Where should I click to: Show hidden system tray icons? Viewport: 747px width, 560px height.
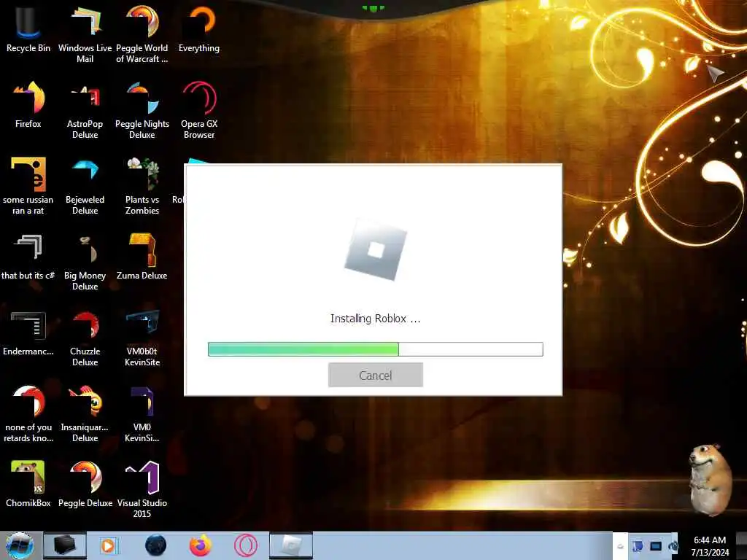click(x=620, y=546)
